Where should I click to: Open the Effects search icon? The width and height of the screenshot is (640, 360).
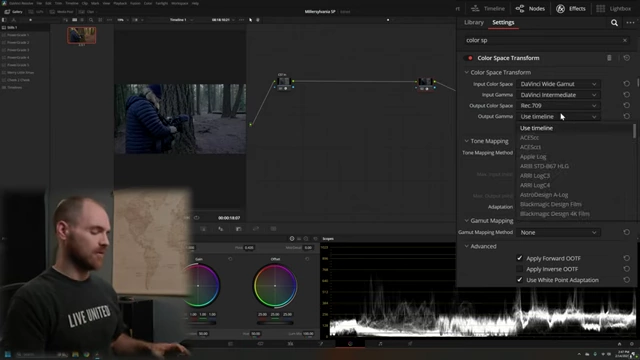(x=614, y=23)
